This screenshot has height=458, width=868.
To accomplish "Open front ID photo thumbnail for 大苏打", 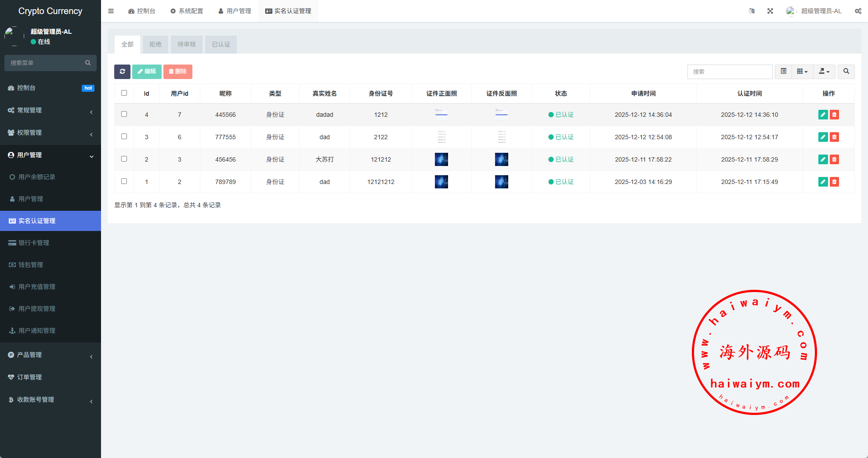I will [x=441, y=159].
